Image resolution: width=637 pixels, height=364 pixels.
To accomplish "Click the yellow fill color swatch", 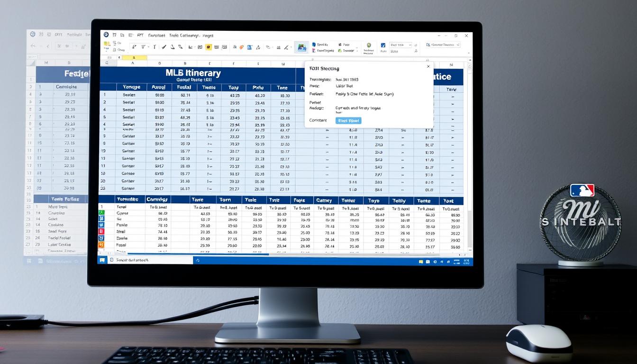I will click(209, 47).
